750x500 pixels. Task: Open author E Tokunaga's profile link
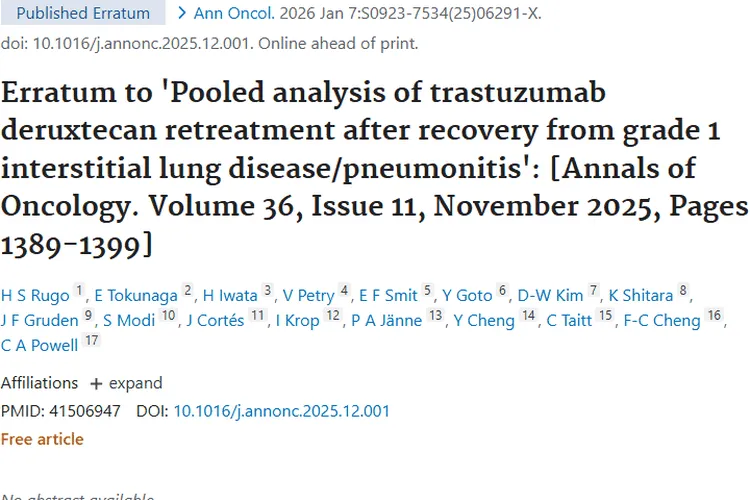pyautogui.click(x=136, y=295)
